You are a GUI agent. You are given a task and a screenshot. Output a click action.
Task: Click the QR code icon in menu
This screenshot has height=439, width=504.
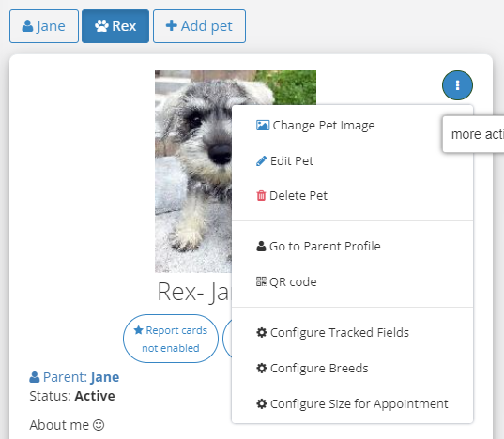(x=261, y=281)
